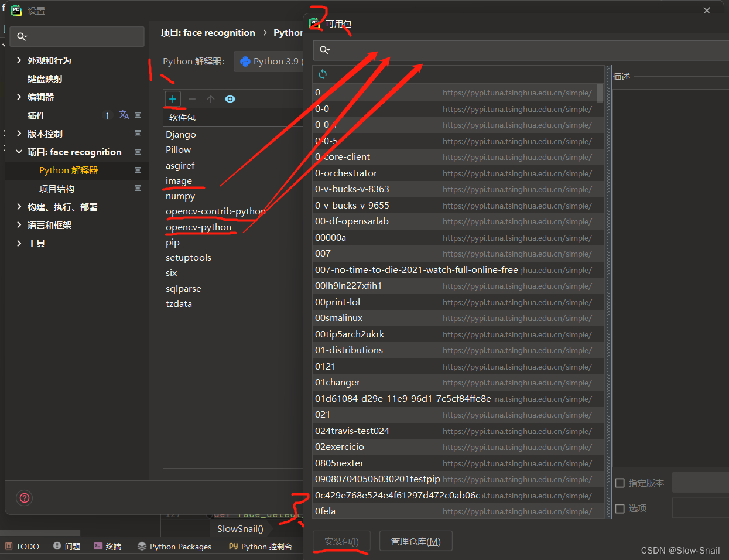Click breadcrumb 项目: face recognition

coord(208,33)
